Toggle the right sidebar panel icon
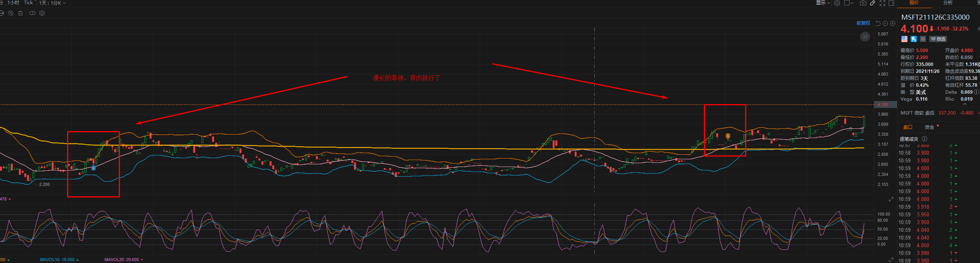 (891, 3)
